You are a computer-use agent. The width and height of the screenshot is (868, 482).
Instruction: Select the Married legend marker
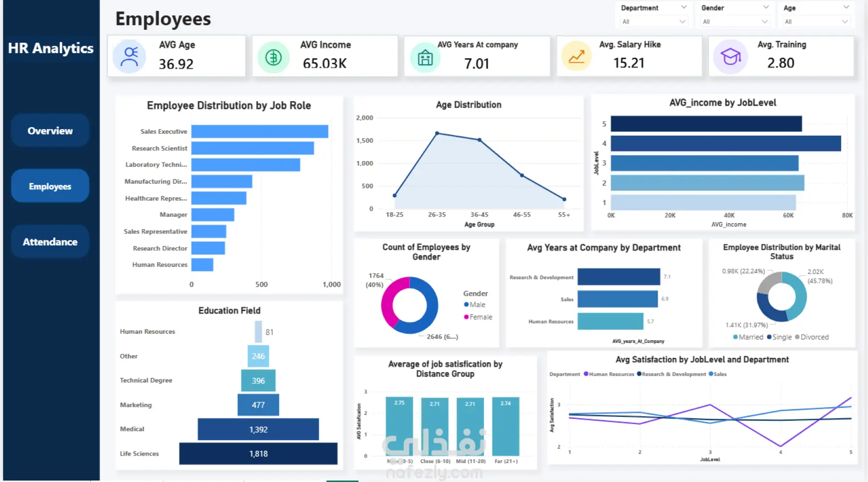pos(735,337)
